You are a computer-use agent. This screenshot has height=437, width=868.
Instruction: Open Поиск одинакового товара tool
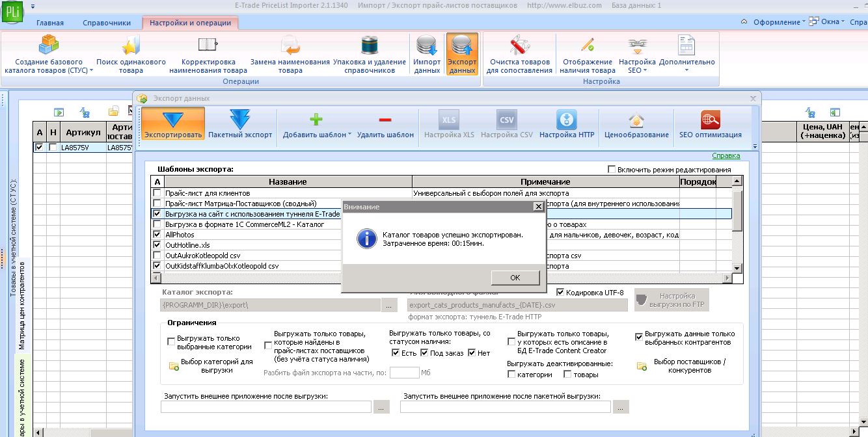pyautogui.click(x=131, y=55)
